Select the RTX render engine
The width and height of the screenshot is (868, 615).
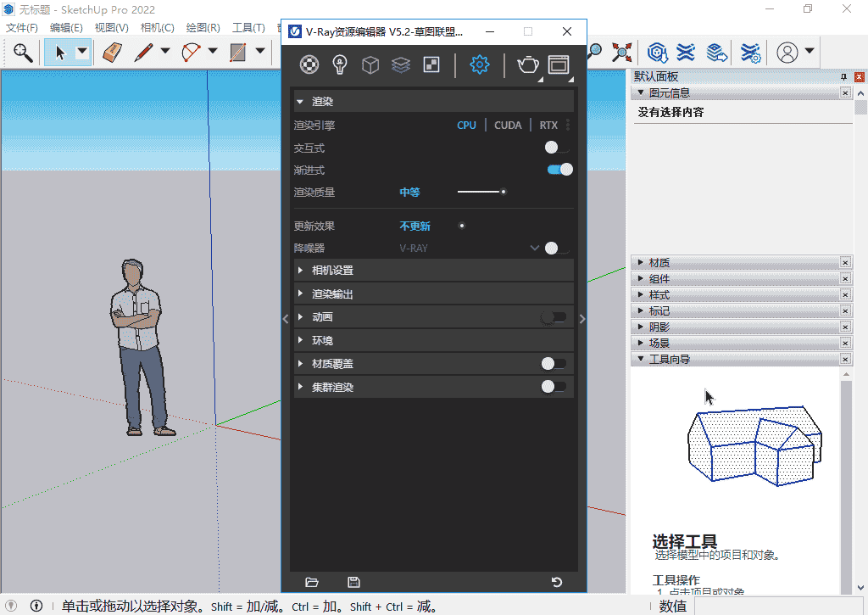548,126
